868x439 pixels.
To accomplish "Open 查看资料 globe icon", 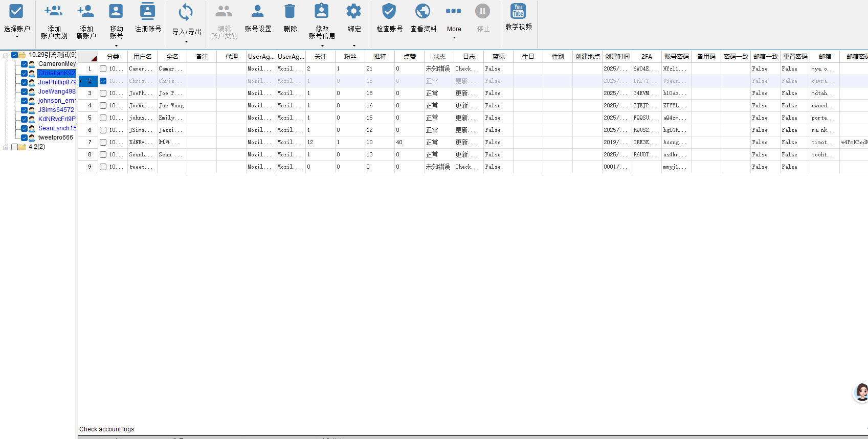I will click(423, 11).
